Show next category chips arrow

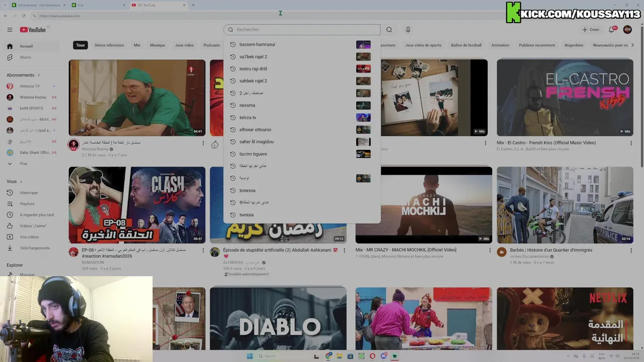(632, 45)
